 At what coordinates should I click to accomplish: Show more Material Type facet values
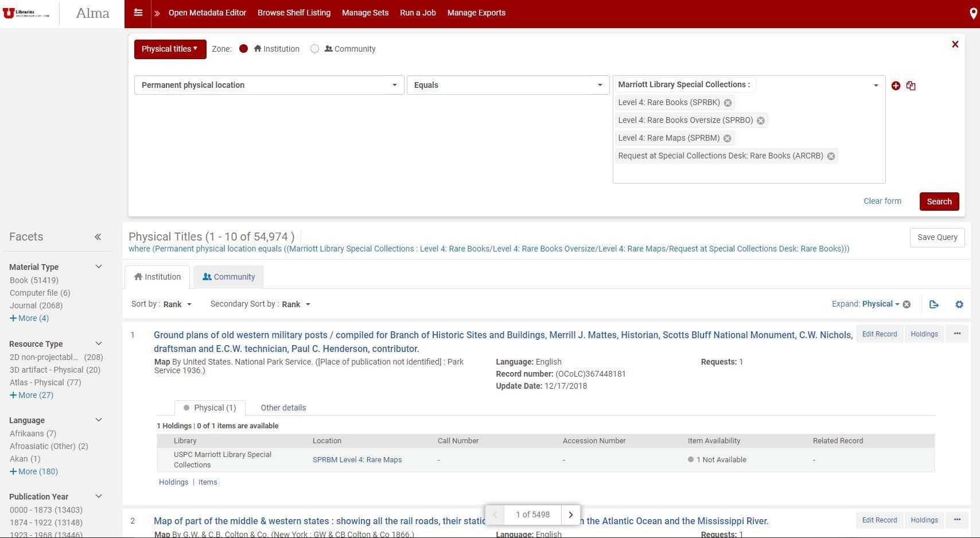29,318
